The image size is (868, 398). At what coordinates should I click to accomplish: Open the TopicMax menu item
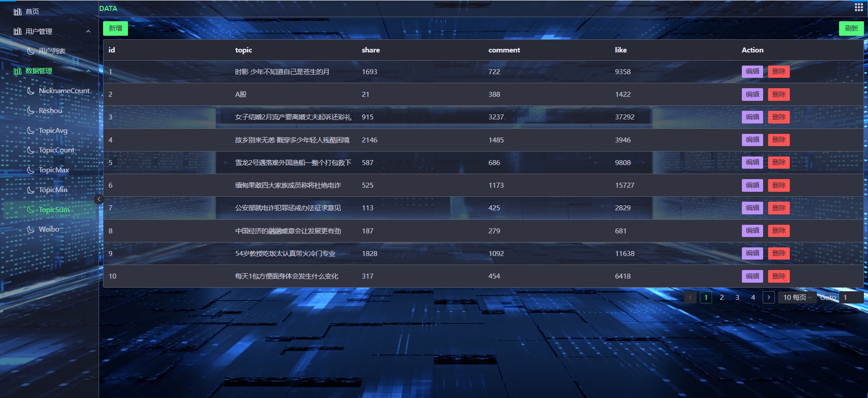click(x=49, y=170)
